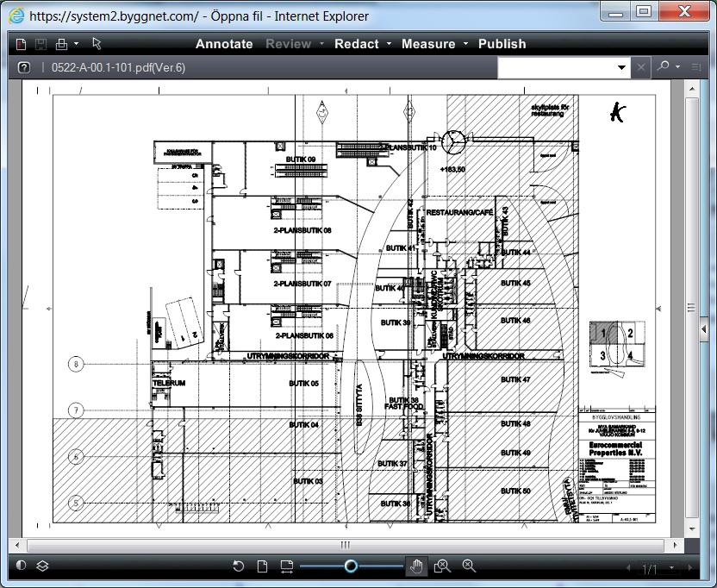Go to next page arrow

pyautogui.click(x=690, y=568)
